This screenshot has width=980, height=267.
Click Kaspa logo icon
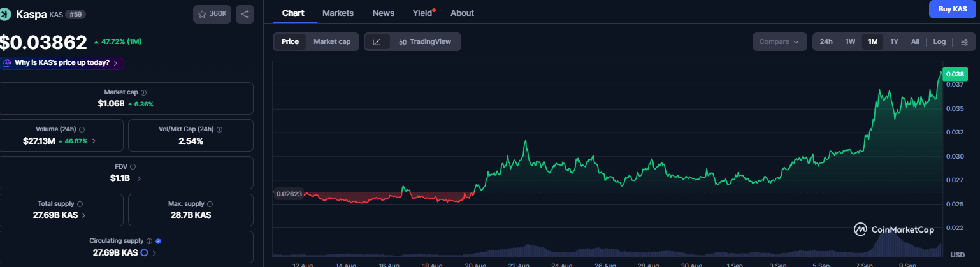pyautogui.click(x=7, y=13)
